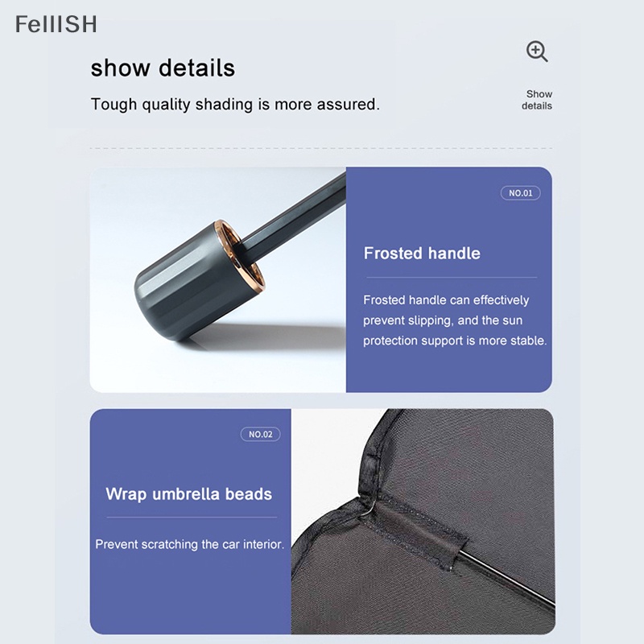Click the dashed divider line below header
The height and width of the screenshot is (644, 644).
321,148
